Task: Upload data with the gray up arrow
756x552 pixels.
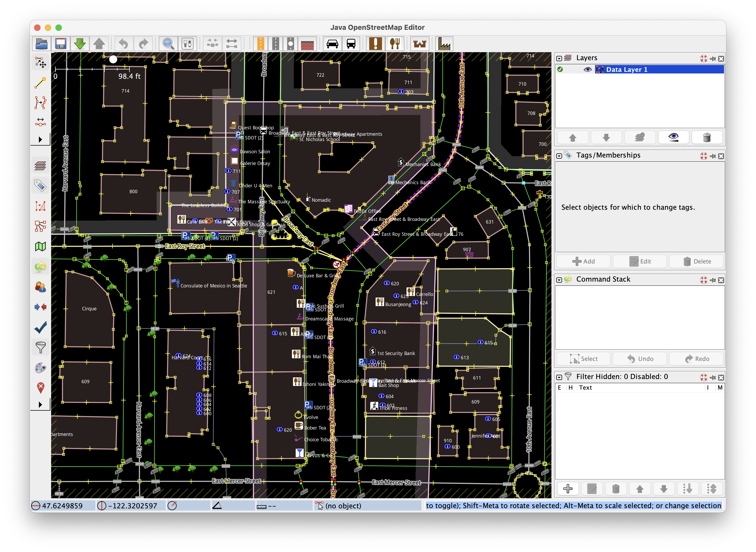Action: point(99,44)
